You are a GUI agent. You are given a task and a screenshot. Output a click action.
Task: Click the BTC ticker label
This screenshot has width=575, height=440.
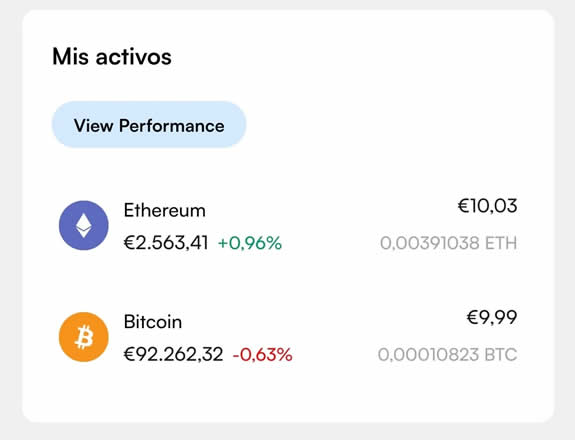point(501,355)
